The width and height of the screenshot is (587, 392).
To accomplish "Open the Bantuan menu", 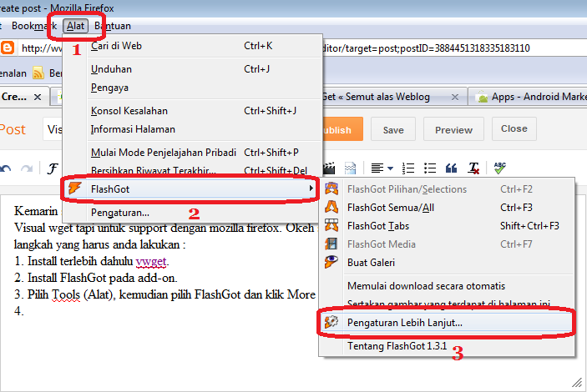I will (x=113, y=26).
